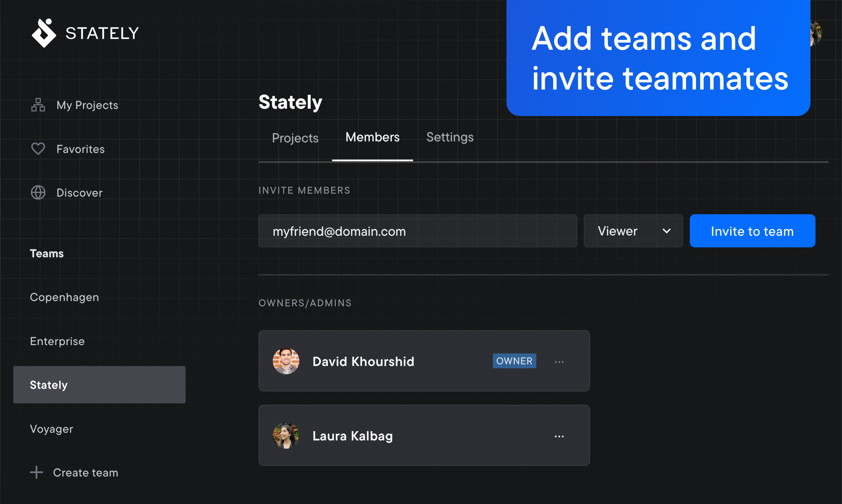Switch to the Settings tab
This screenshot has height=504, width=842.
tap(450, 137)
